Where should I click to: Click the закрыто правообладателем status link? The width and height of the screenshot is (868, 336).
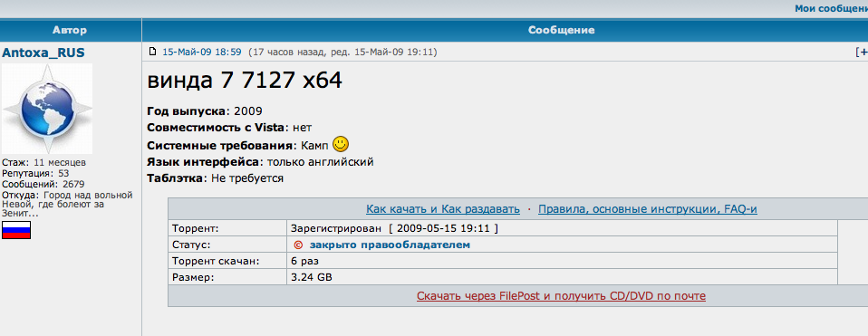390,245
